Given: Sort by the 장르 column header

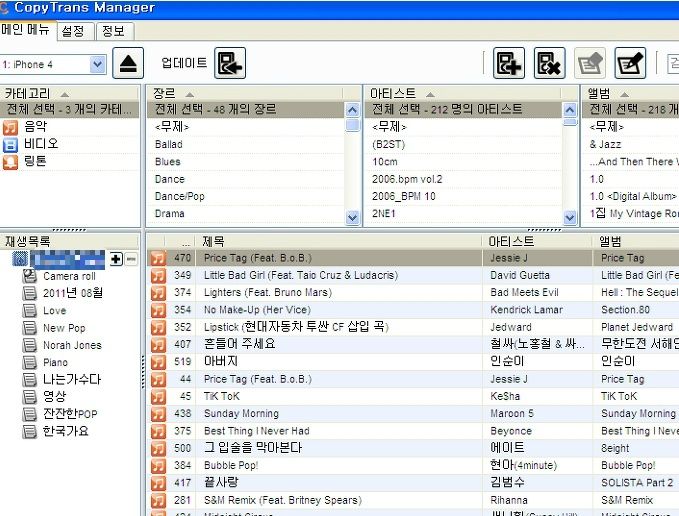Looking at the screenshot, I should click(x=244, y=94).
